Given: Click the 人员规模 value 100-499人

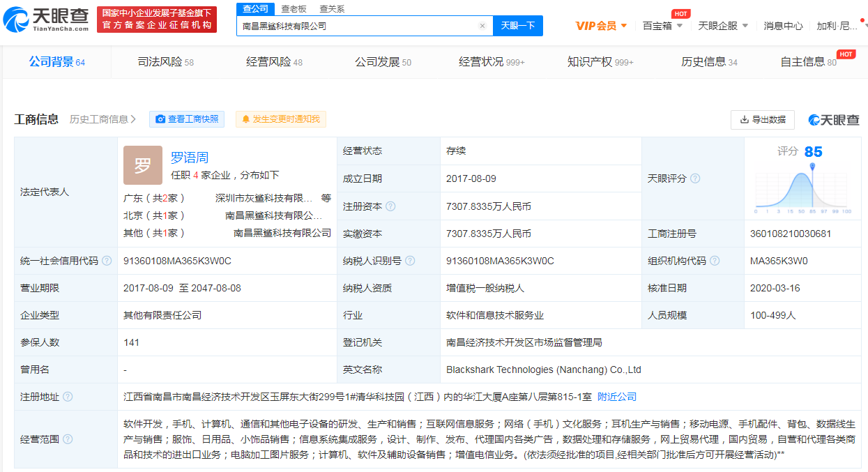Looking at the screenshot, I should click(773, 315).
